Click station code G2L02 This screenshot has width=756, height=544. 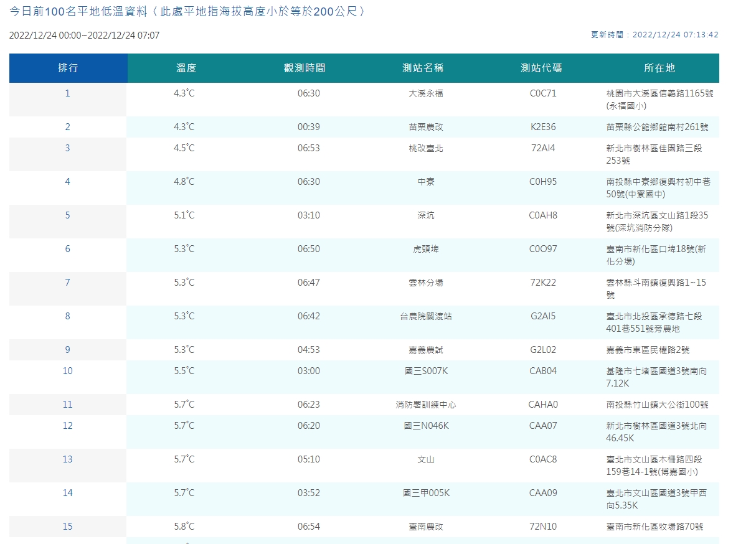click(x=543, y=350)
